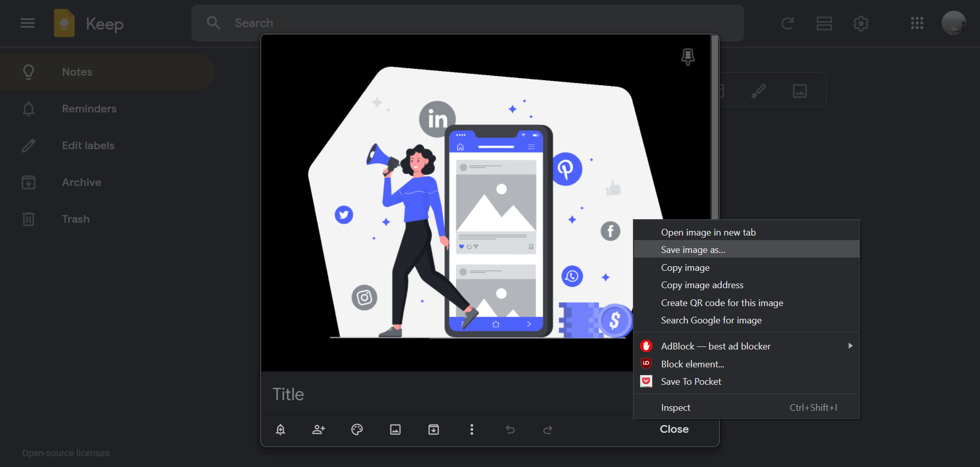Screen dimensions: 980x467
Task: Open Edit labels in the sidebar
Action: [107, 146]
